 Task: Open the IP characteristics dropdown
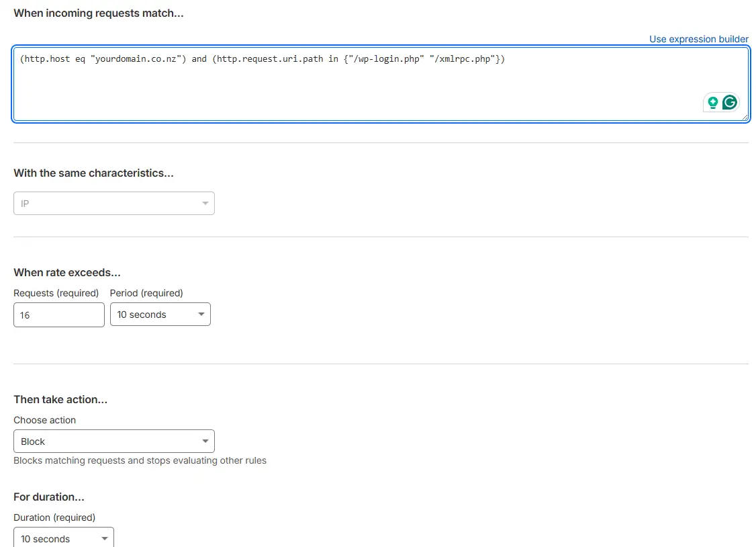pos(113,204)
